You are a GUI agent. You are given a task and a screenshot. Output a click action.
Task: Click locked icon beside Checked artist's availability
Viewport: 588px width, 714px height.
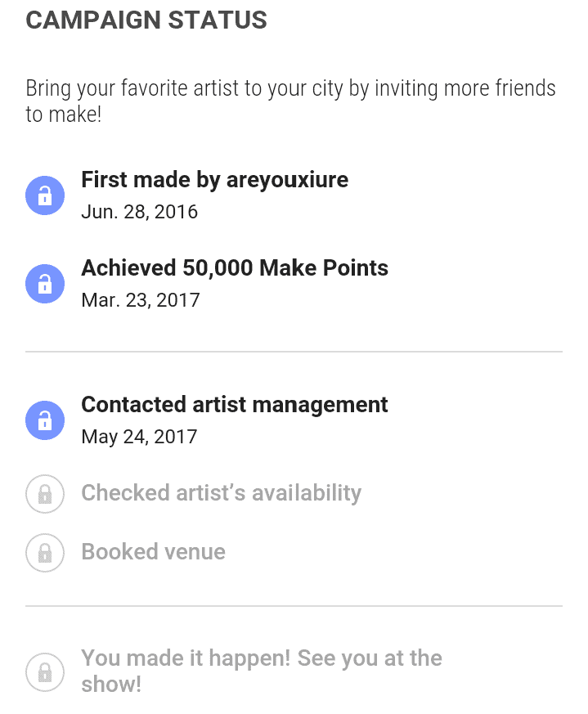45,494
